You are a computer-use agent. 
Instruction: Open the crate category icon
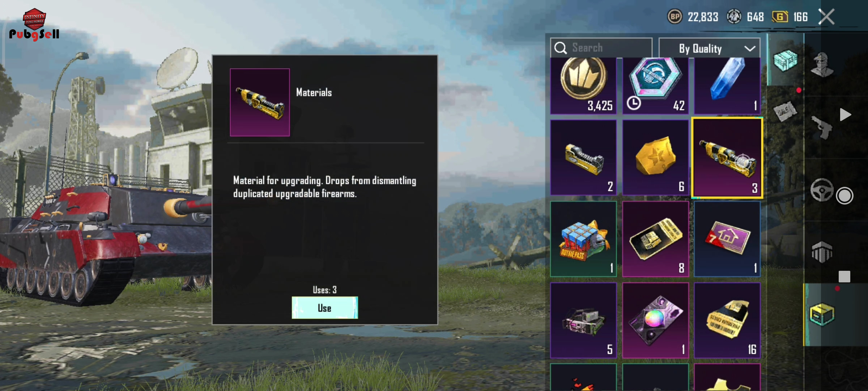(785, 60)
